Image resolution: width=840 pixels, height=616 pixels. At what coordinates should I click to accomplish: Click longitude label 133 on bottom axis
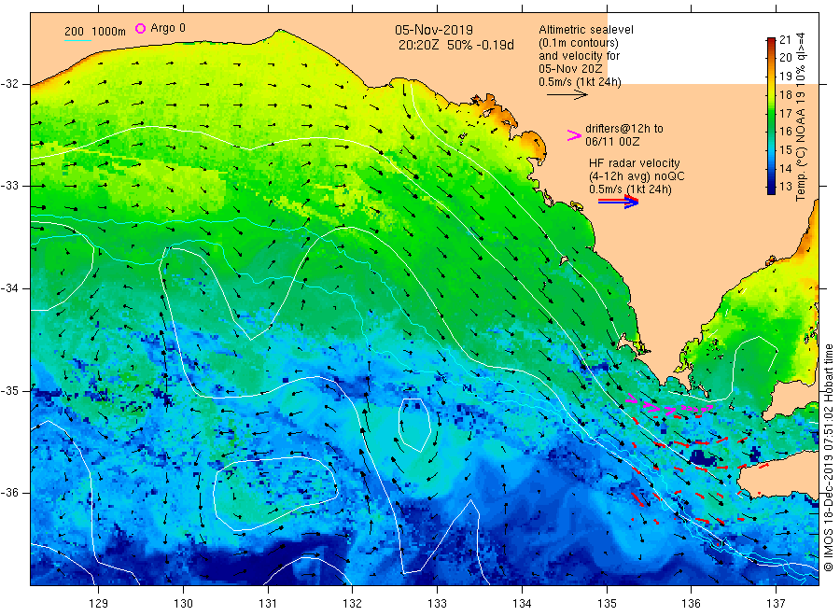pos(437,604)
